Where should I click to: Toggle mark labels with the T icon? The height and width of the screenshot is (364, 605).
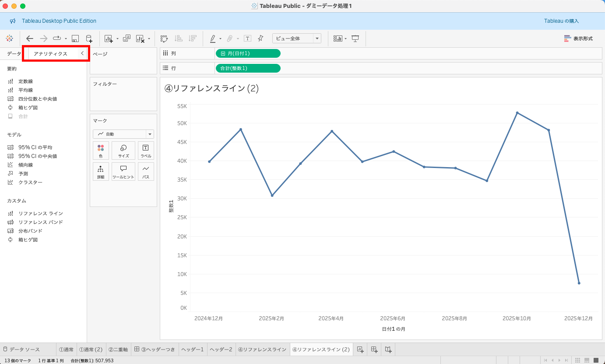247,38
